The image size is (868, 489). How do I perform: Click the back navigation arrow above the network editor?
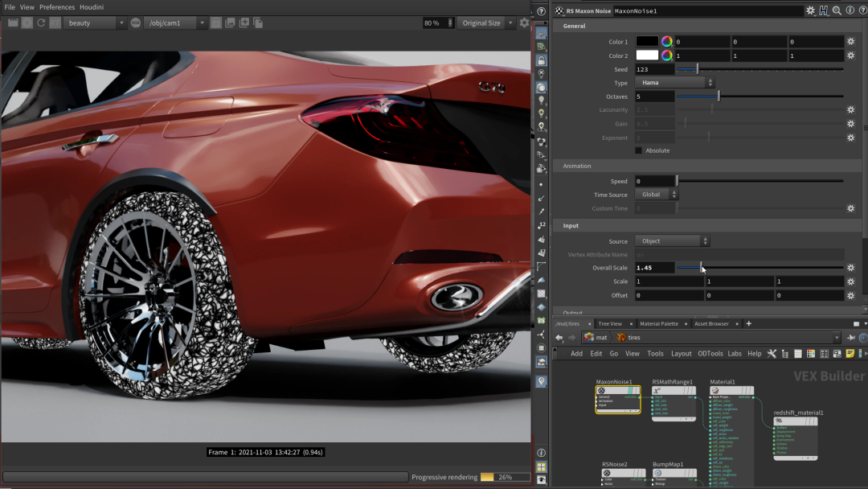pos(559,338)
